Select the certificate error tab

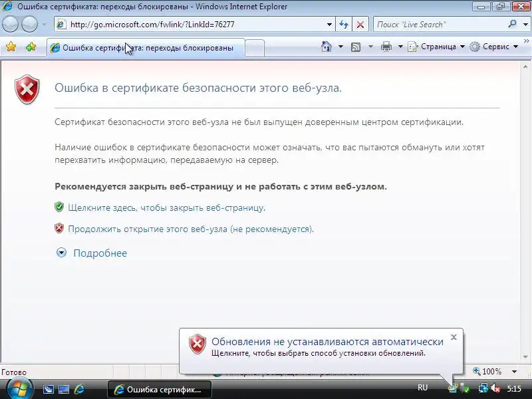click(146, 48)
